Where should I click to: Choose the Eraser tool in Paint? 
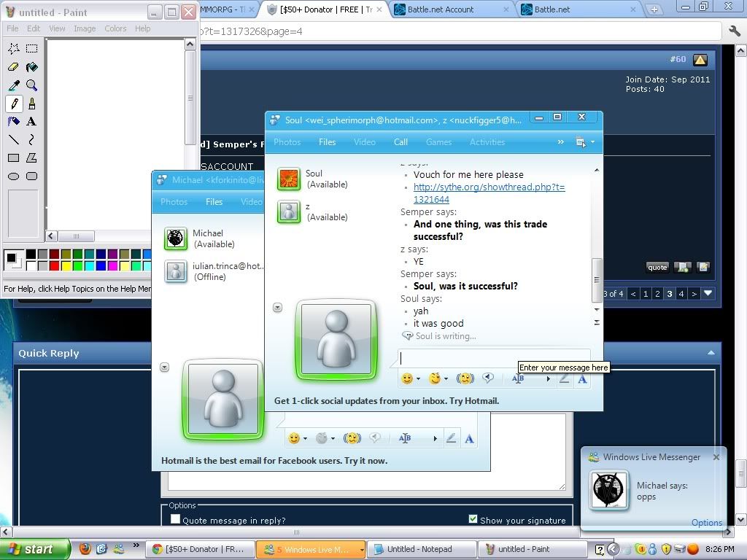point(14,66)
